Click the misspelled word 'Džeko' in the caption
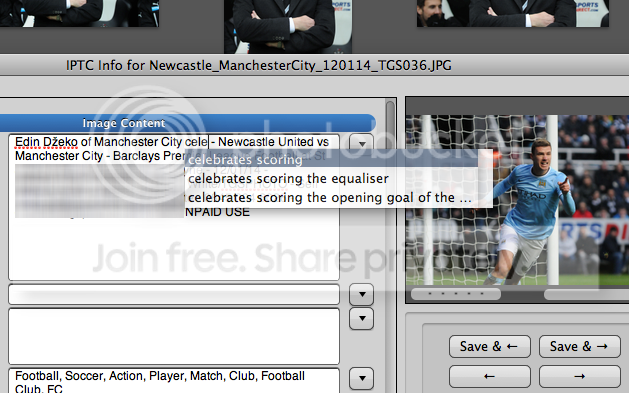Image resolution: width=629 pixels, height=393 pixels. [x=60, y=142]
